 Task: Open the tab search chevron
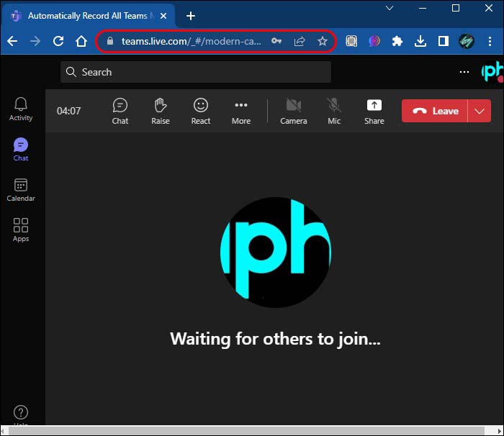pos(390,8)
